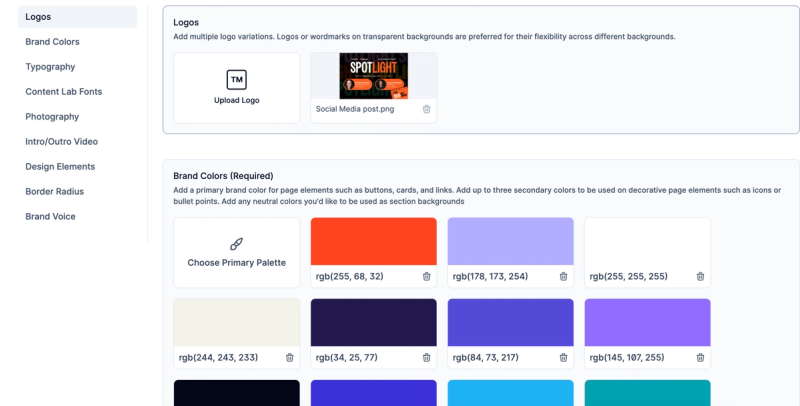Remove the rgb(178, 173, 254) color swatch
Screen dimensions: 800x406
point(563,276)
